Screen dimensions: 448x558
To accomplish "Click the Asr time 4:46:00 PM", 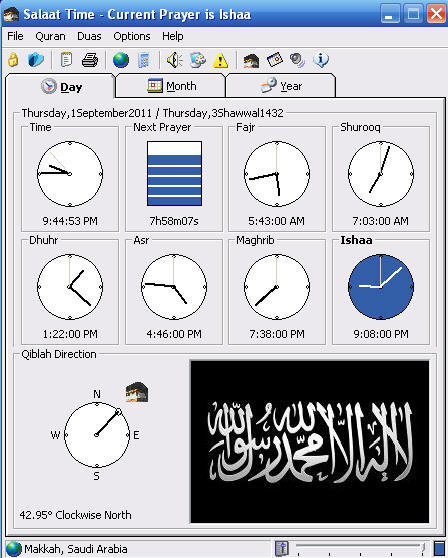I will point(174,334).
